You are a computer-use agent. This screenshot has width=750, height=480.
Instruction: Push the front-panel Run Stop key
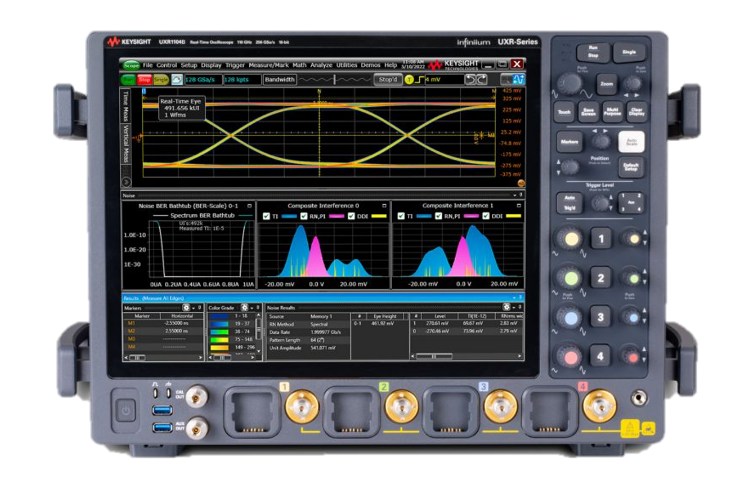(593, 52)
